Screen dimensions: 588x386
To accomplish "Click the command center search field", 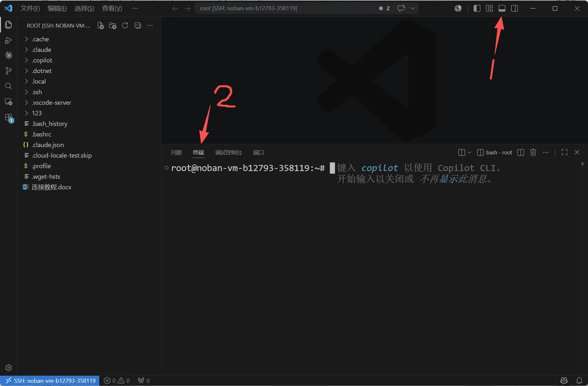I will (284, 8).
